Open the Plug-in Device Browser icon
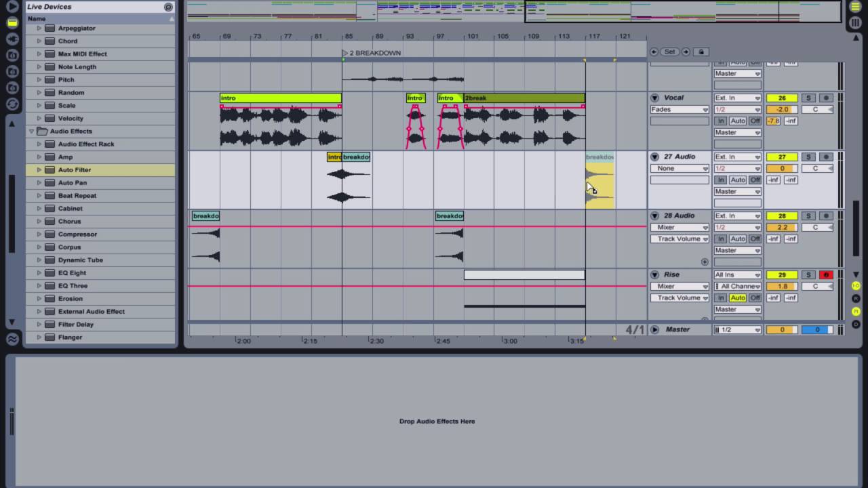The height and width of the screenshot is (488, 868). (x=12, y=39)
